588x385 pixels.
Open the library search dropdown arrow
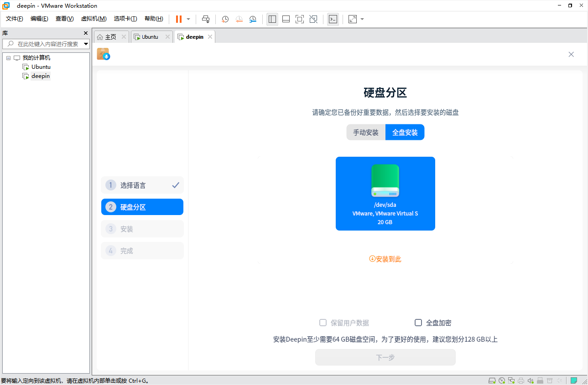click(x=86, y=44)
